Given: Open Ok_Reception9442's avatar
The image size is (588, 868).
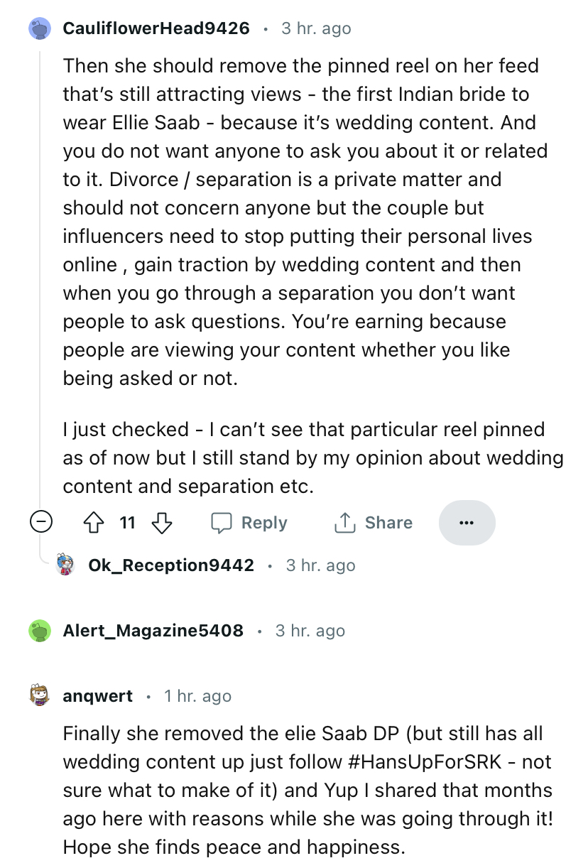Looking at the screenshot, I should click(66, 565).
